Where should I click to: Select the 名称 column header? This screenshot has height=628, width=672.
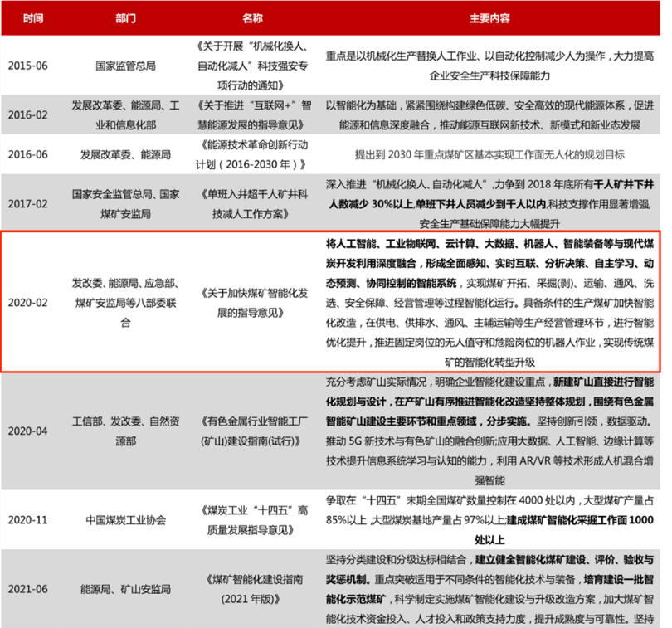tap(252, 17)
